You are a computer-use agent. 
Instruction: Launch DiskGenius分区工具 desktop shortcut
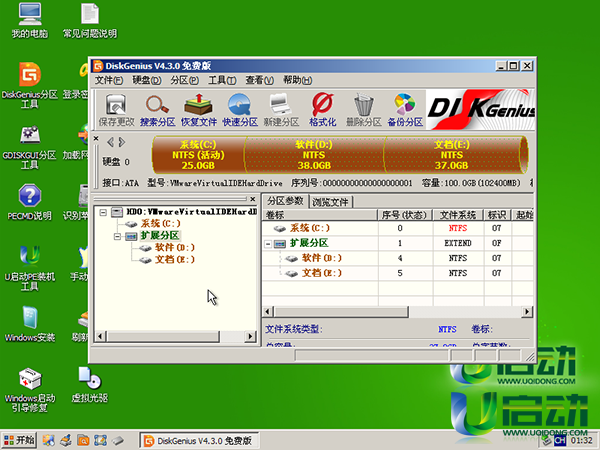point(30,86)
